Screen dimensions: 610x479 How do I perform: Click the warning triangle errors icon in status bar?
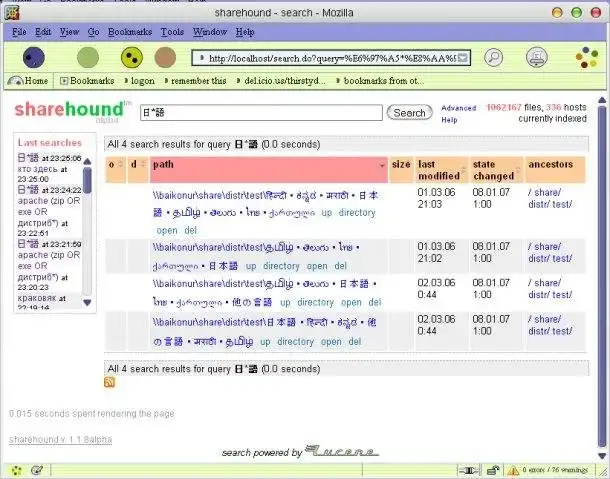514,470
